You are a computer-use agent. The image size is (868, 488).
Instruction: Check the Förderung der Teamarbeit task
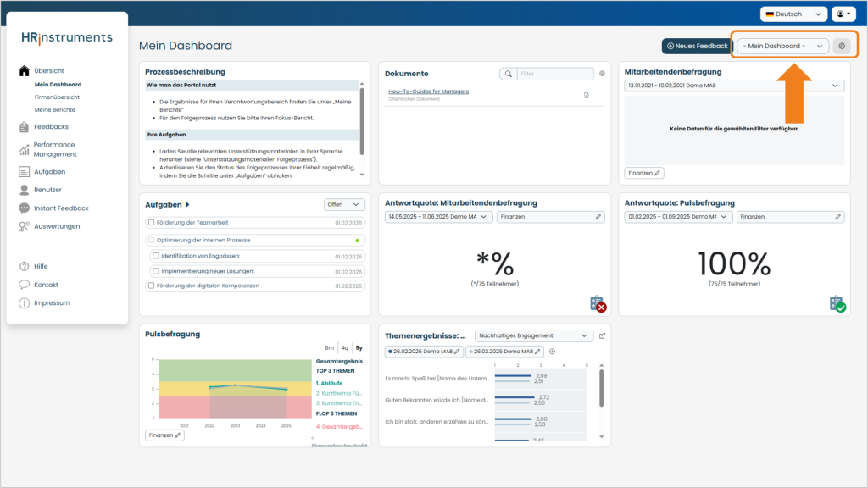click(x=151, y=223)
